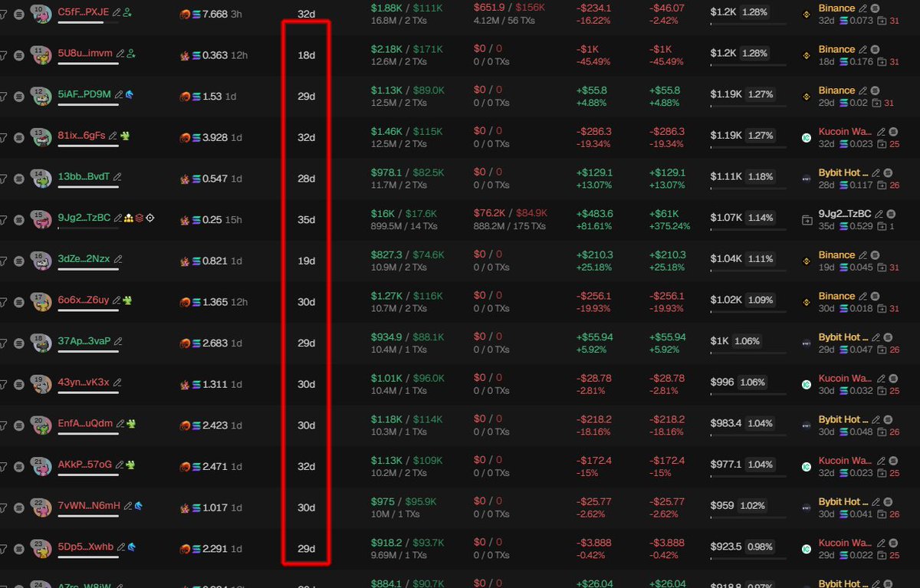
Task: Click the -$218.2 value in the column next to $1.18K / $114K
Action: coord(595,419)
